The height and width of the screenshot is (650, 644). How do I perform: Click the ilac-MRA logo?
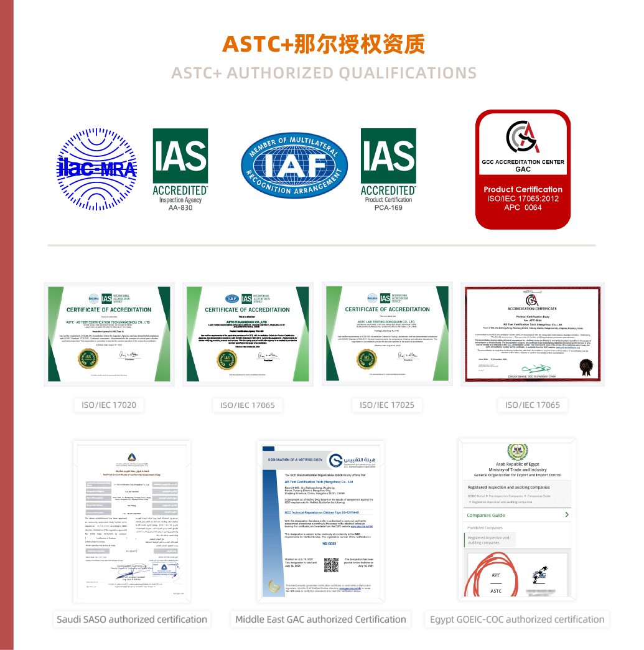[x=93, y=167]
